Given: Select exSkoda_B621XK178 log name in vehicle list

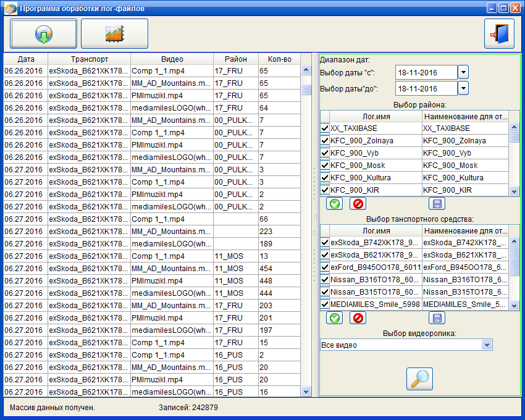Looking at the screenshot, I should coord(376,255).
